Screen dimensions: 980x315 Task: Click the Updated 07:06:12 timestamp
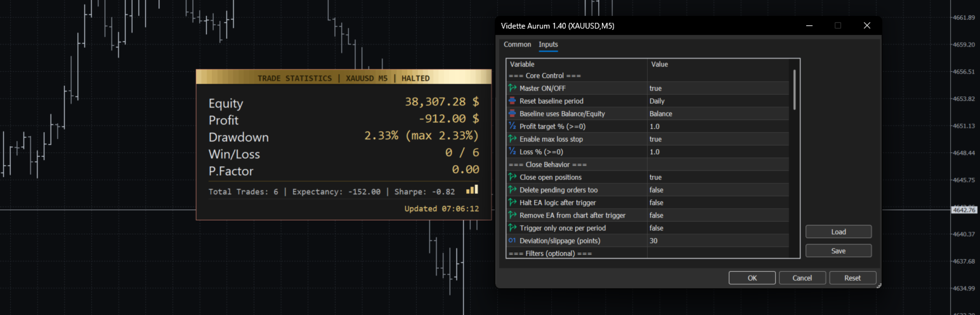click(x=441, y=208)
